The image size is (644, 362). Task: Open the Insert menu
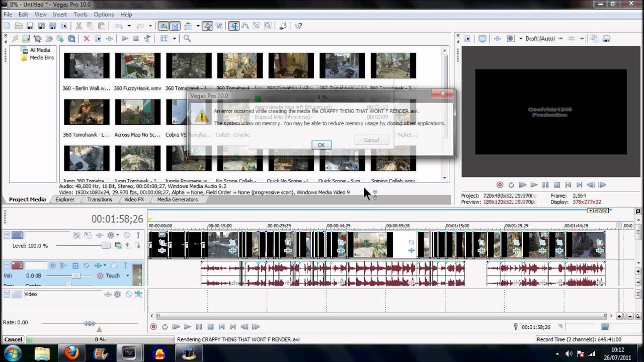[60, 15]
